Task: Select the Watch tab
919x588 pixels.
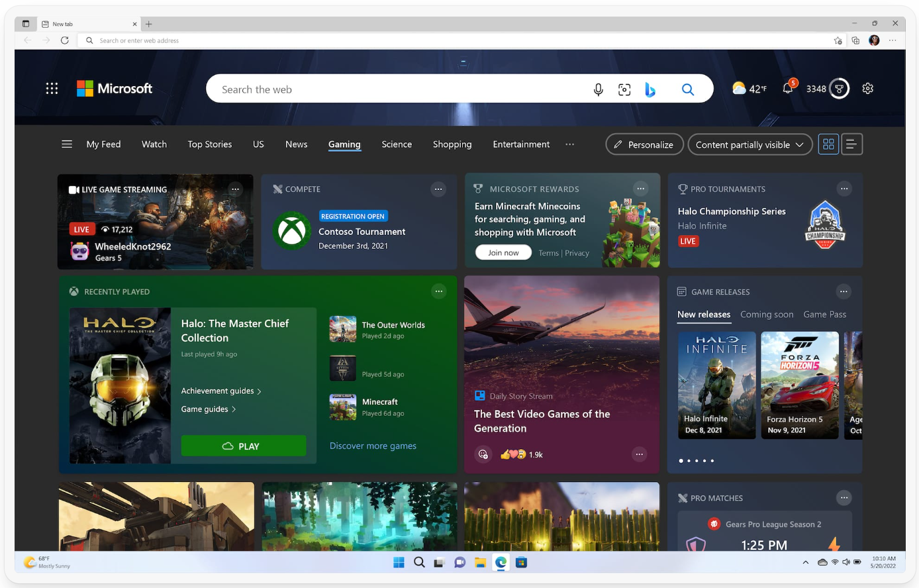Action: (x=154, y=144)
